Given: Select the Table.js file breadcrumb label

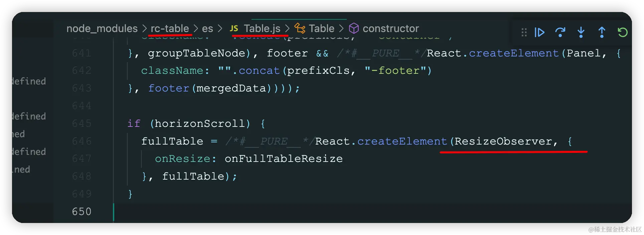Looking at the screenshot, I should point(262,29).
